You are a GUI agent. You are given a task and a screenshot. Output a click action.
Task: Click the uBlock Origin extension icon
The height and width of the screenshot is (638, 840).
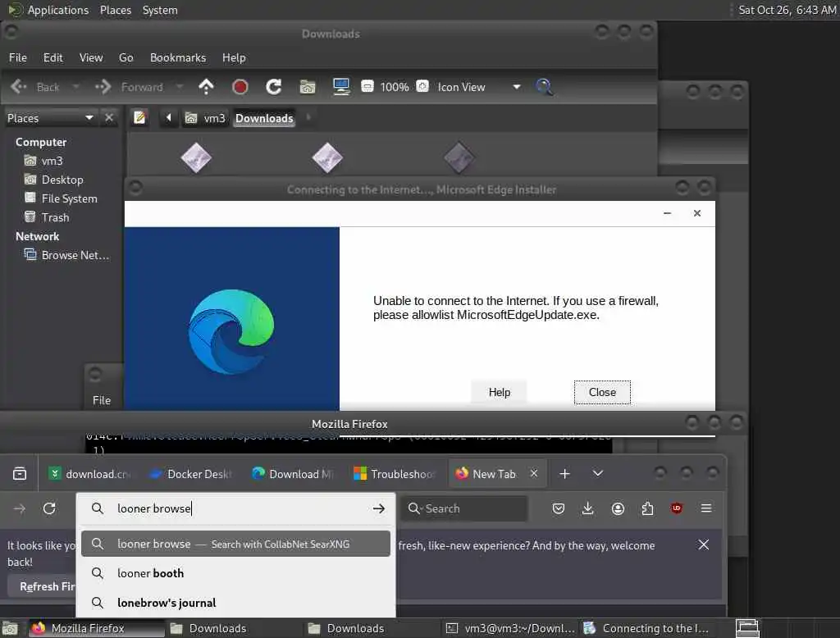(x=677, y=508)
